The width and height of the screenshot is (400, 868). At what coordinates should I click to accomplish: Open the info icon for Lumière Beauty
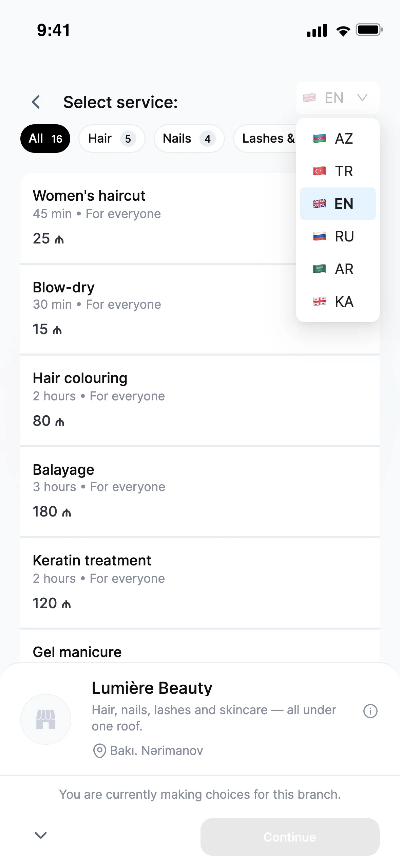click(370, 711)
